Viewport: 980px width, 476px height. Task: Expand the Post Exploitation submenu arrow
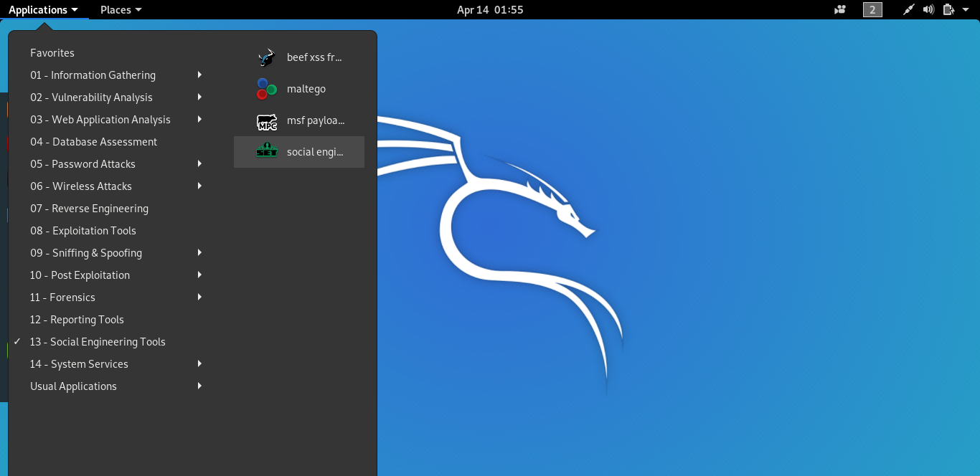tap(199, 275)
